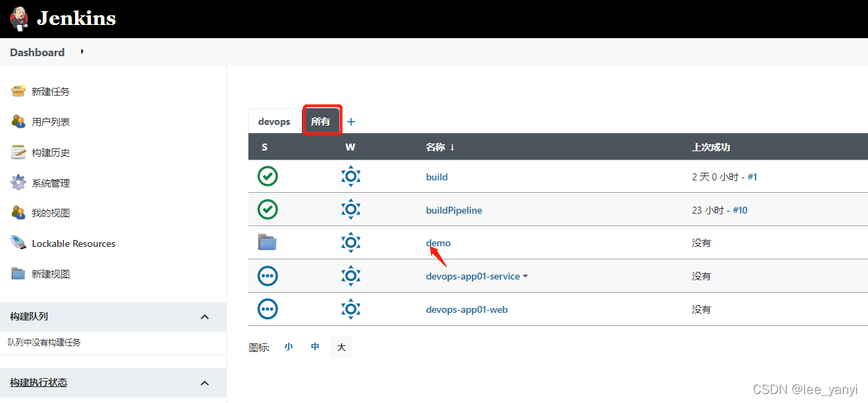Click '23 小时 - #10' cell
This screenshot has height=403, width=868.
(x=720, y=210)
